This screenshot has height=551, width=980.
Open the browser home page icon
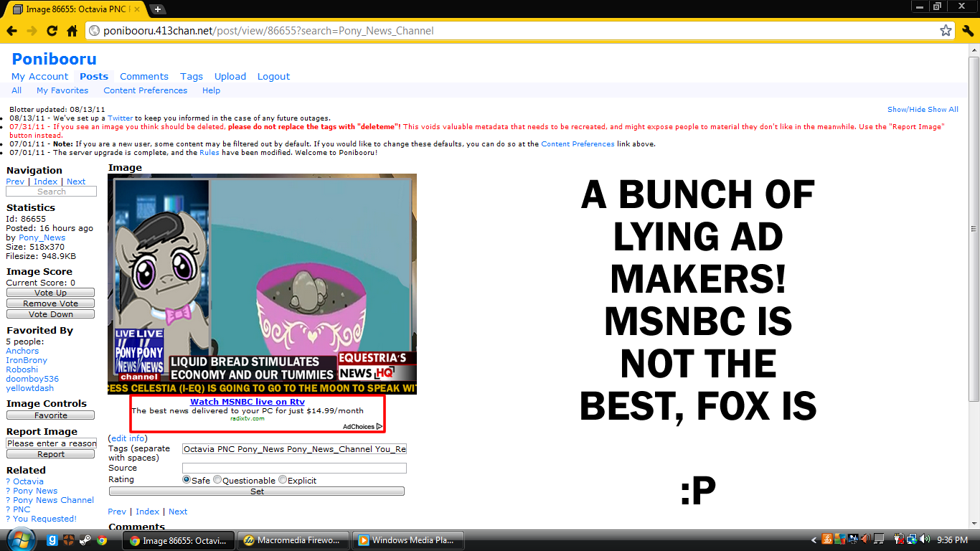pyautogui.click(x=72, y=31)
